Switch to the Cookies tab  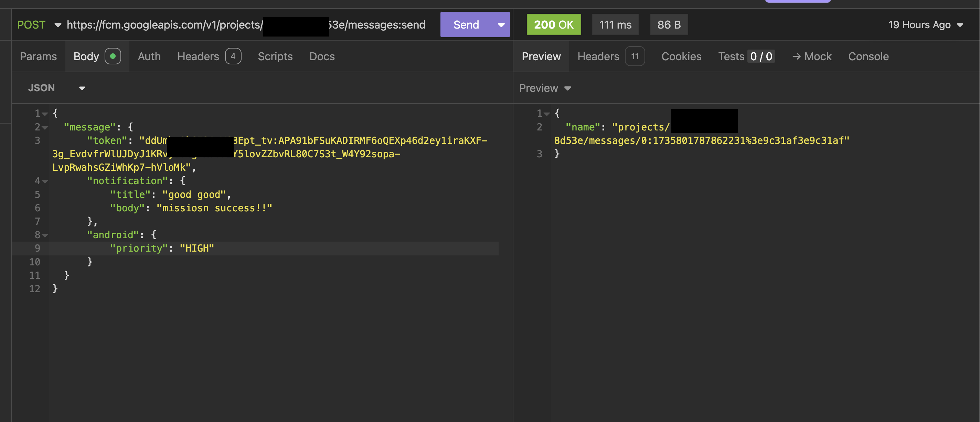(681, 56)
